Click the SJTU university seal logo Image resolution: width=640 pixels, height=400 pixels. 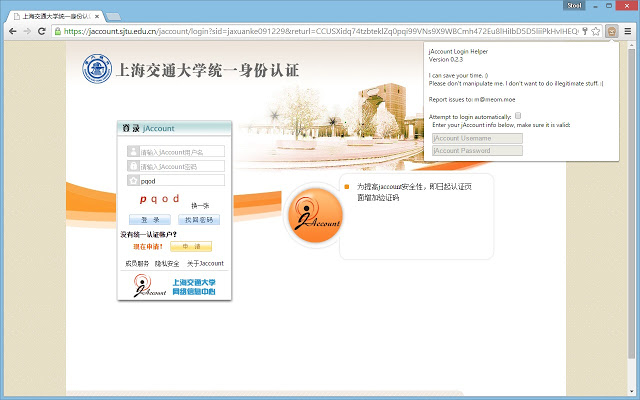click(97, 69)
